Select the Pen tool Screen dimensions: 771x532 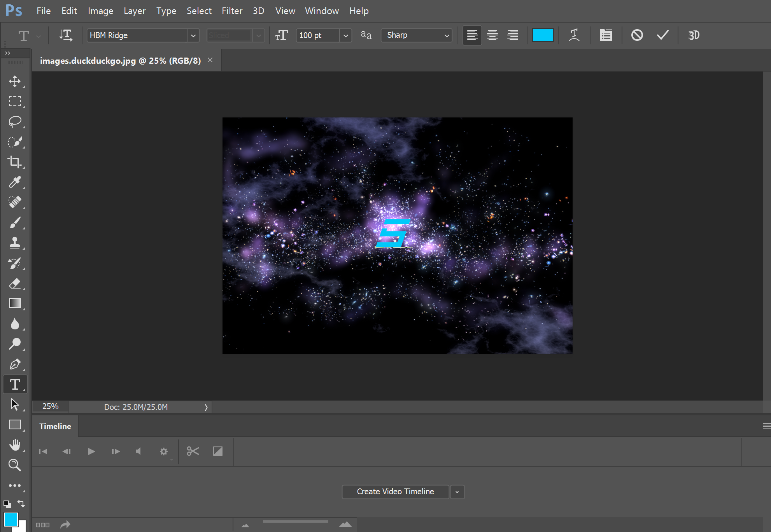point(15,364)
